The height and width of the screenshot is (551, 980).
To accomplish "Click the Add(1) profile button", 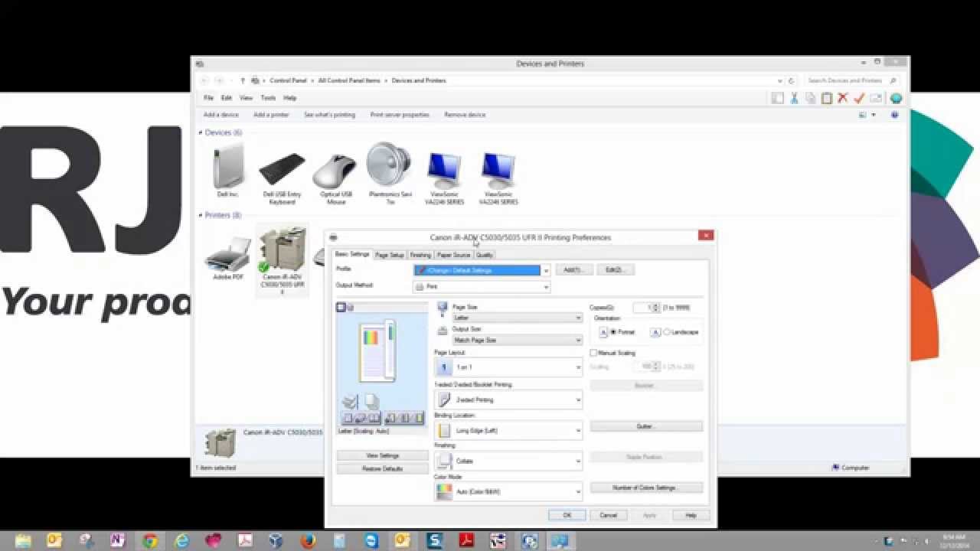I will (x=573, y=269).
